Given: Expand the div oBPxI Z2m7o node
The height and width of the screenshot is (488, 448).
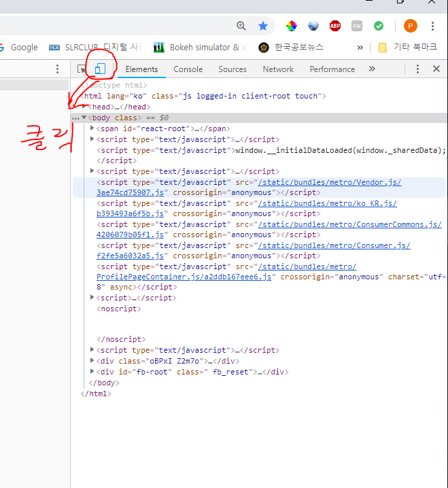Looking at the screenshot, I should point(92,360).
